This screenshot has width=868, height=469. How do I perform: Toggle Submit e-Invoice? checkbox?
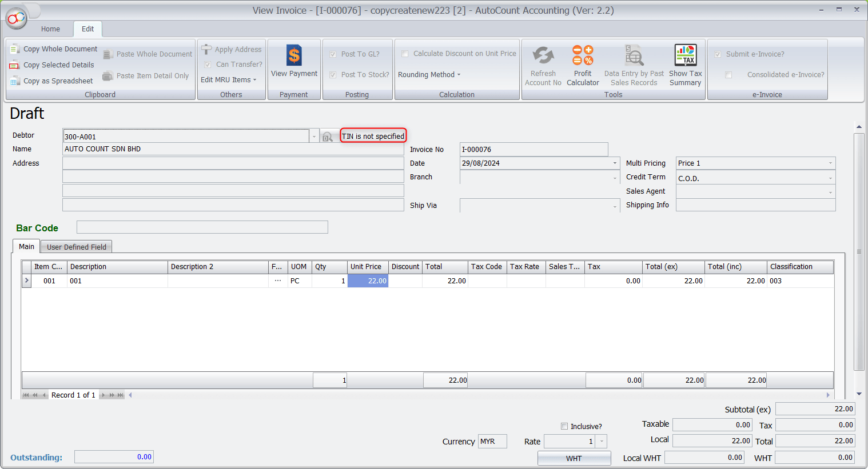point(718,54)
